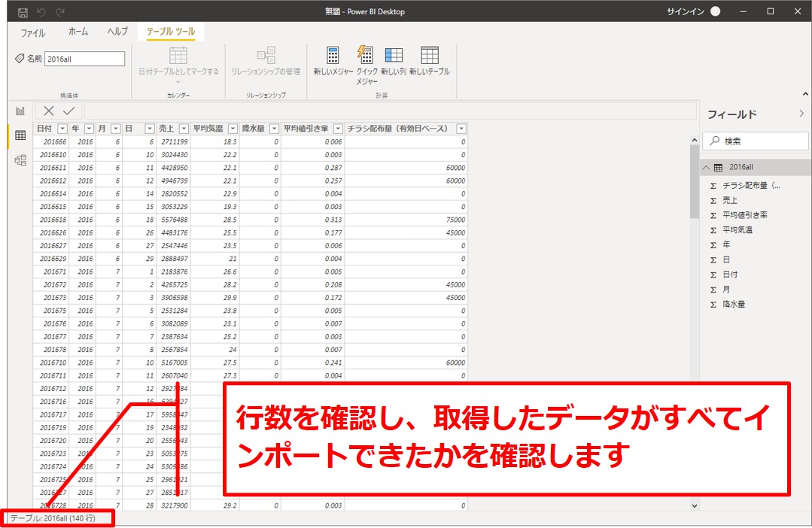Add a New Column (新しい列)
The width and height of the screenshot is (812, 528).
(394, 56)
